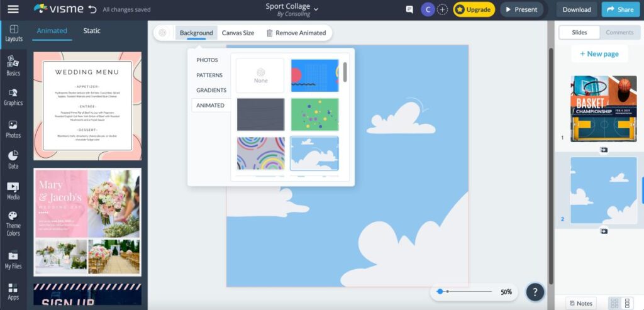Click the Upgrade button

pyautogui.click(x=474, y=9)
